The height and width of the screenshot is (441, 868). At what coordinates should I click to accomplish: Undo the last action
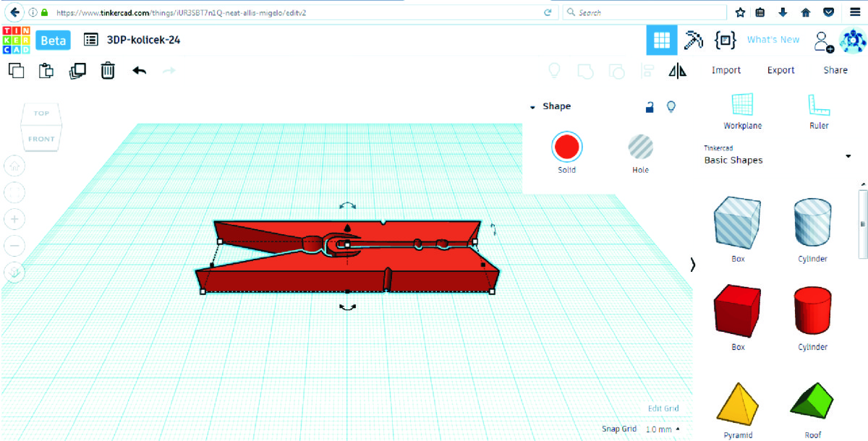(x=139, y=71)
